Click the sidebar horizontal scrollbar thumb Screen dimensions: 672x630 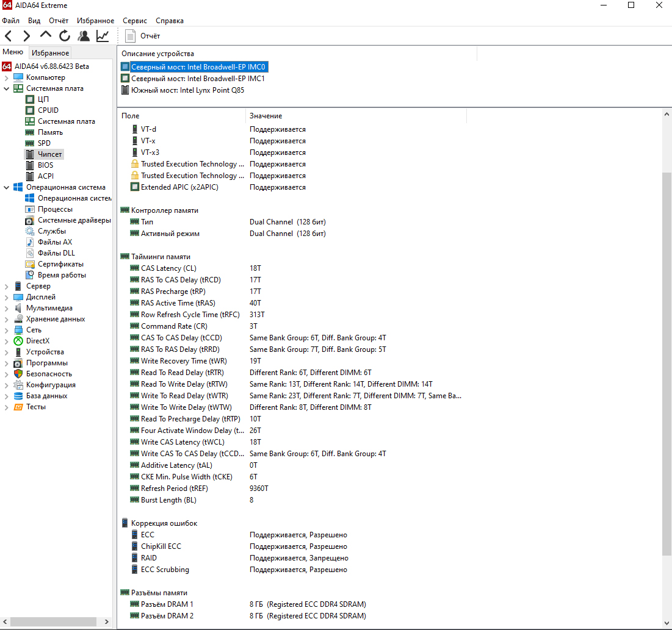point(53,622)
